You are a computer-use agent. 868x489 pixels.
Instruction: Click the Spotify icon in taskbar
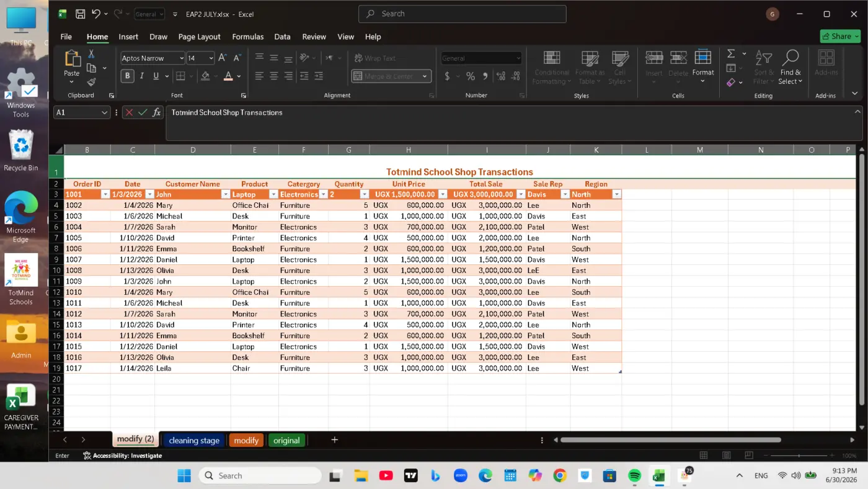pyautogui.click(x=634, y=475)
